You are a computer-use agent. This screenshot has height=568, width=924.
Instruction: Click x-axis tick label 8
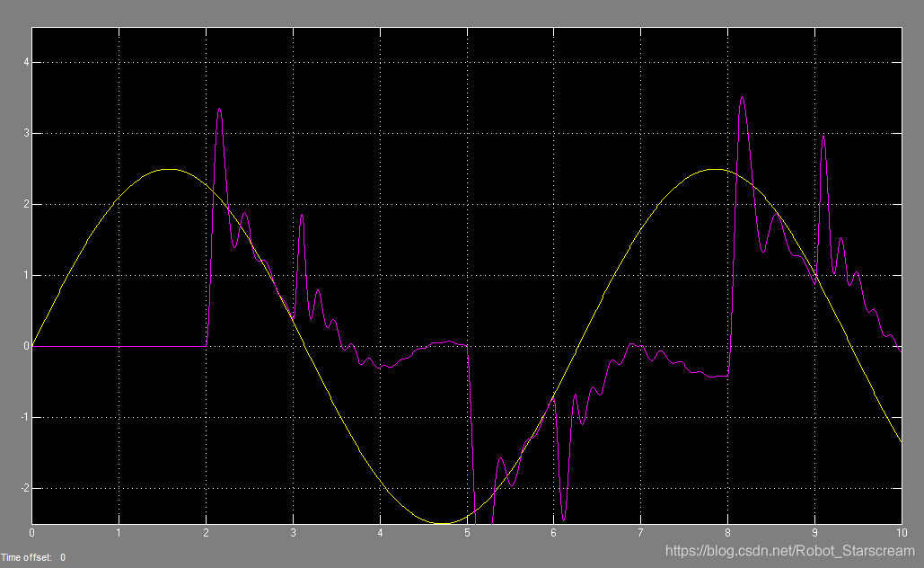727,533
